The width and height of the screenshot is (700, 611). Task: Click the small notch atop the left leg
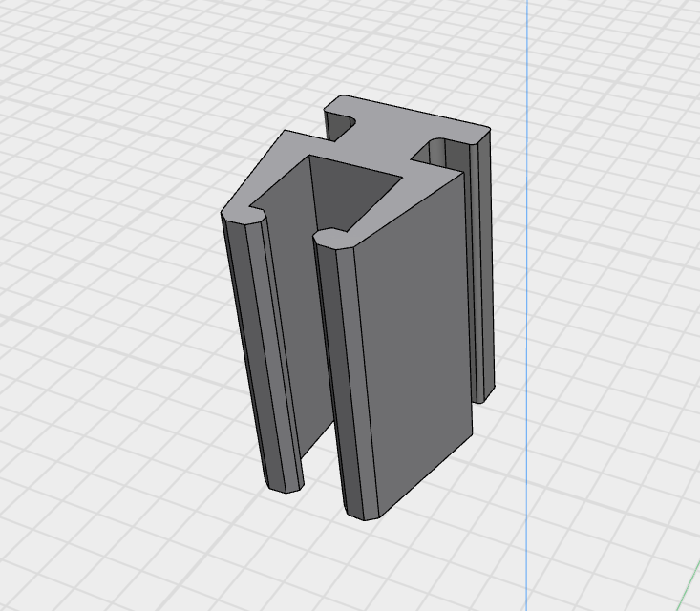click(x=255, y=205)
